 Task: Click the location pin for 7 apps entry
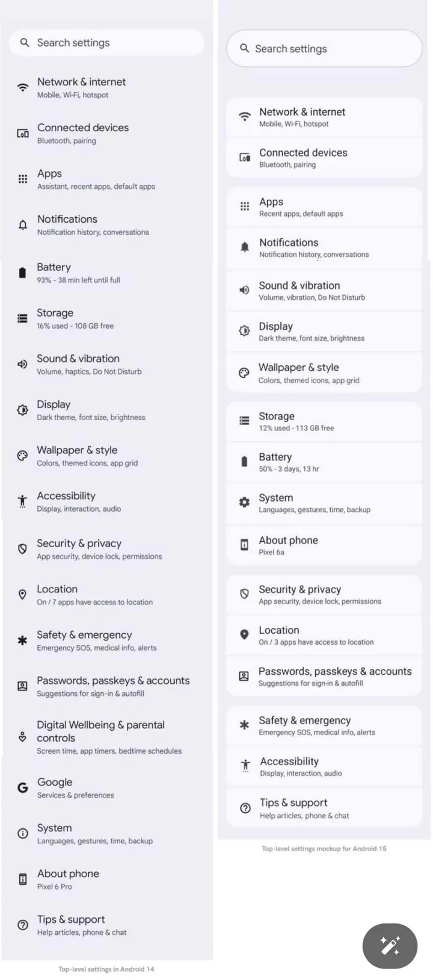[22, 595]
